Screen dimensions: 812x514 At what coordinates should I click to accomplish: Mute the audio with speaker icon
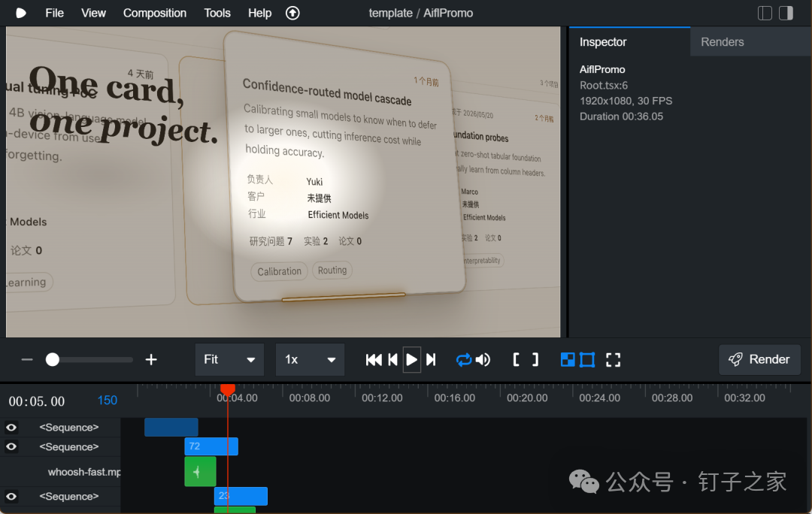pyautogui.click(x=483, y=360)
